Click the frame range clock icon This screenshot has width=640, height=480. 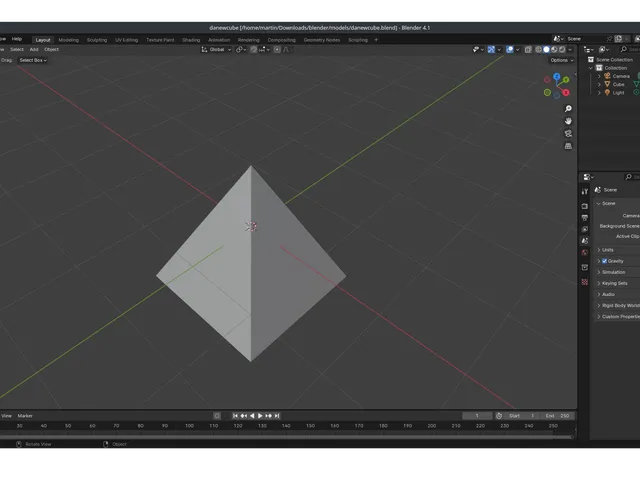tap(499, 416)
